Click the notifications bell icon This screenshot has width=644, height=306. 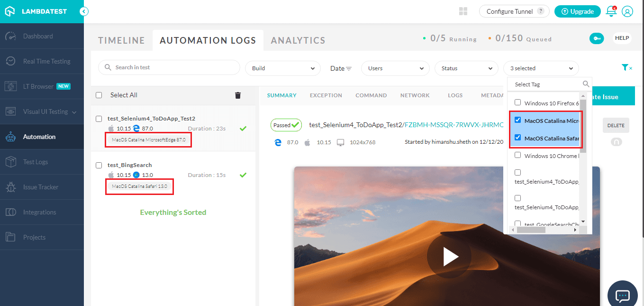[x=611, y=11]
